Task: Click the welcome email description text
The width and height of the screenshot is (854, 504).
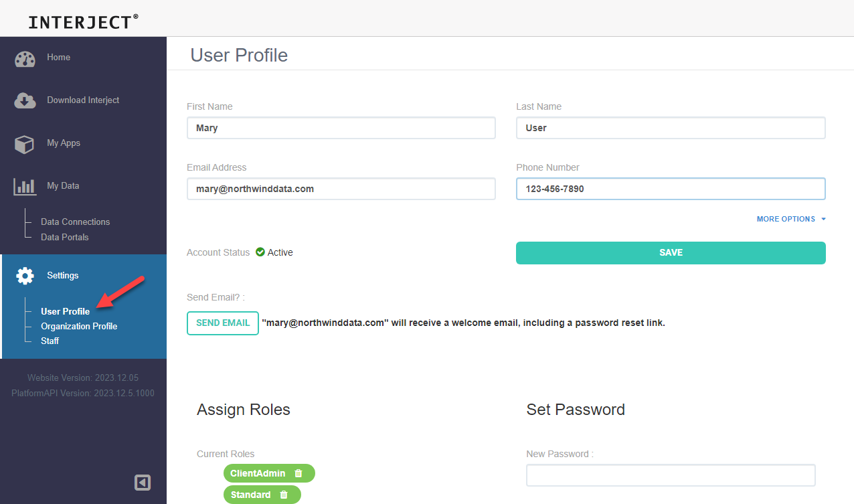Action: coord(463,323)
